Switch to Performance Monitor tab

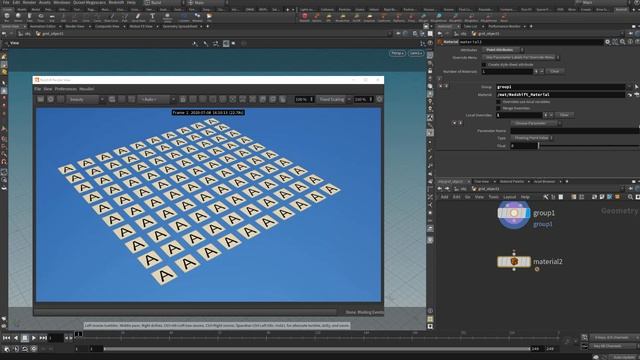504,26
